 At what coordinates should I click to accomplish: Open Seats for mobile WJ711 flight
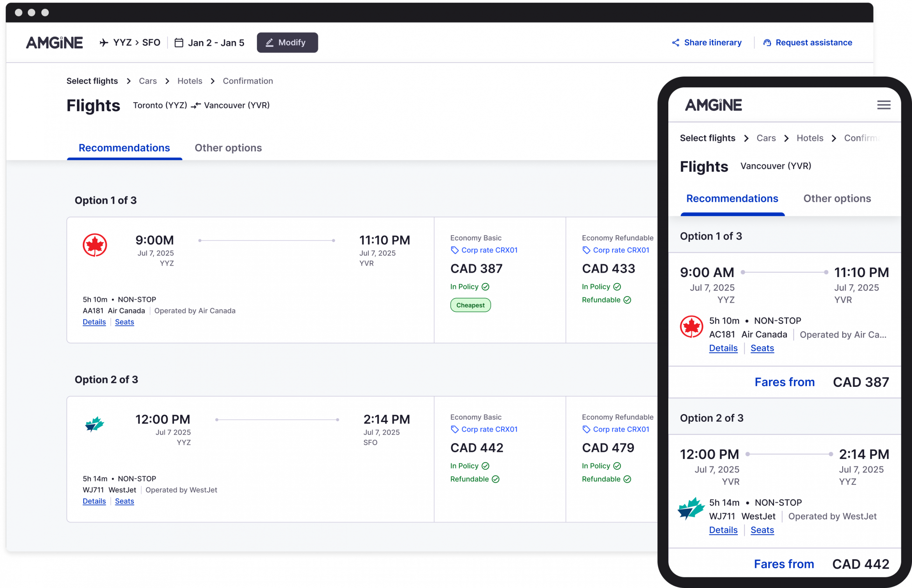(762, 530)
